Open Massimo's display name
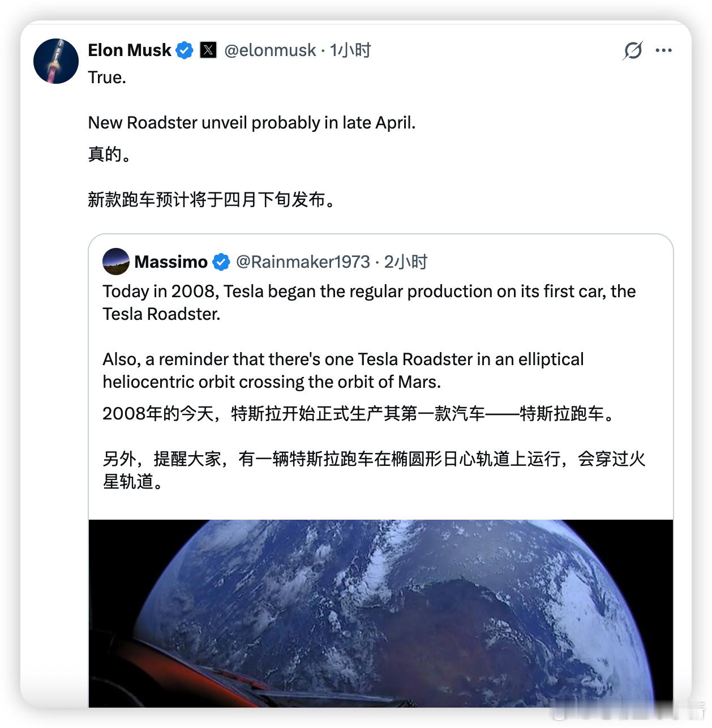712x728 pixels. (x=171, y=262)
